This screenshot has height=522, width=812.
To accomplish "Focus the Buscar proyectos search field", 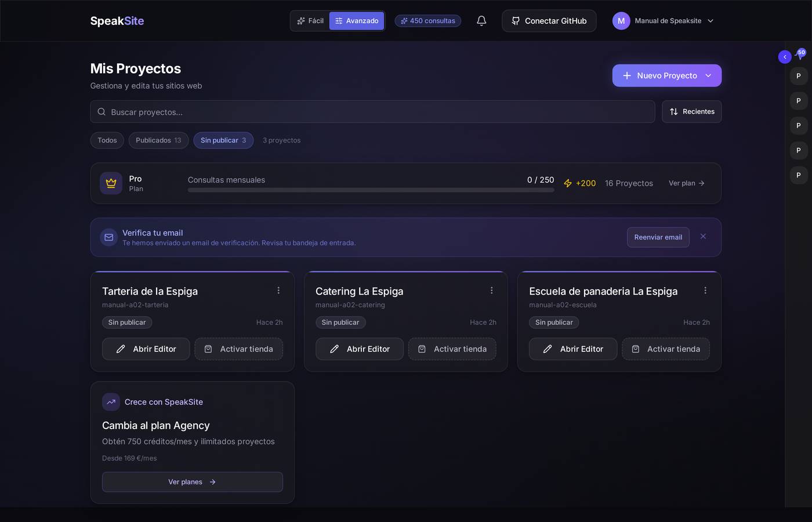I will (372, 111).
